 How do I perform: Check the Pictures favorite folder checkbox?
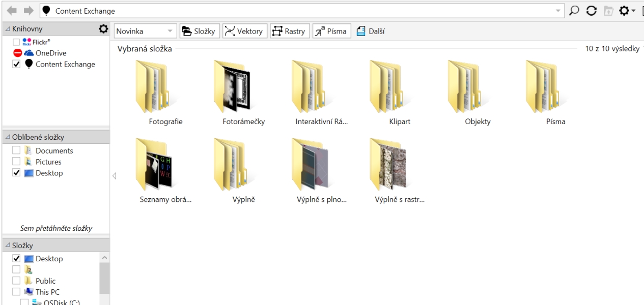[x=16, y=162]
